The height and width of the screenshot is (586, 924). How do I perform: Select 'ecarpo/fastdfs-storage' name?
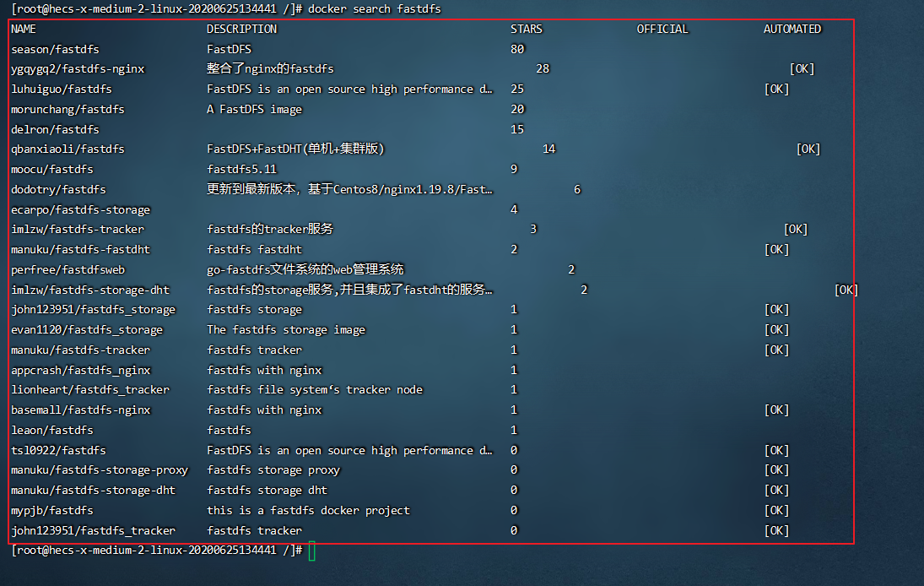point(81,210)
